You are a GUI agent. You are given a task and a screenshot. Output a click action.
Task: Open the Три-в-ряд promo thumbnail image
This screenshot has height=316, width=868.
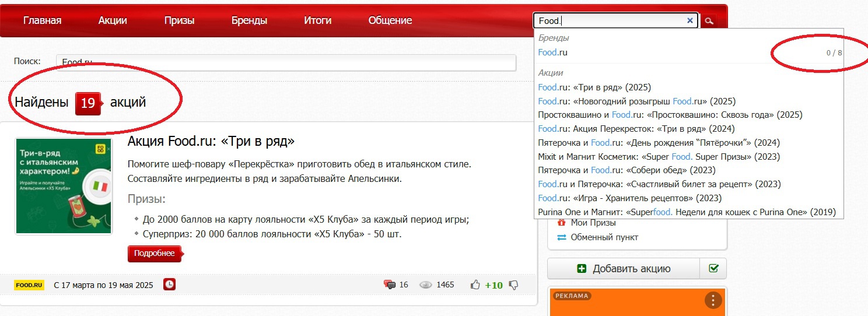pos(64,186)
